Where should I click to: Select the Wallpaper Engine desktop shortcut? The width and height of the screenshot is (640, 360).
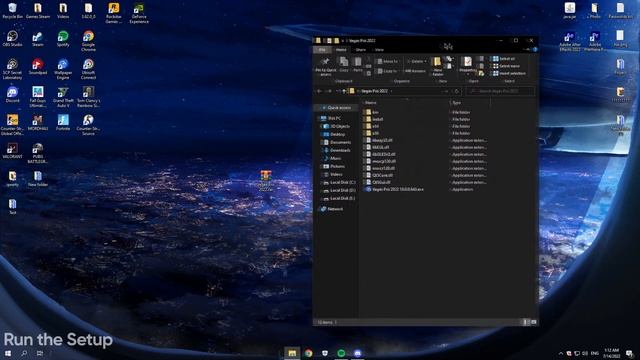click(63, 69)
